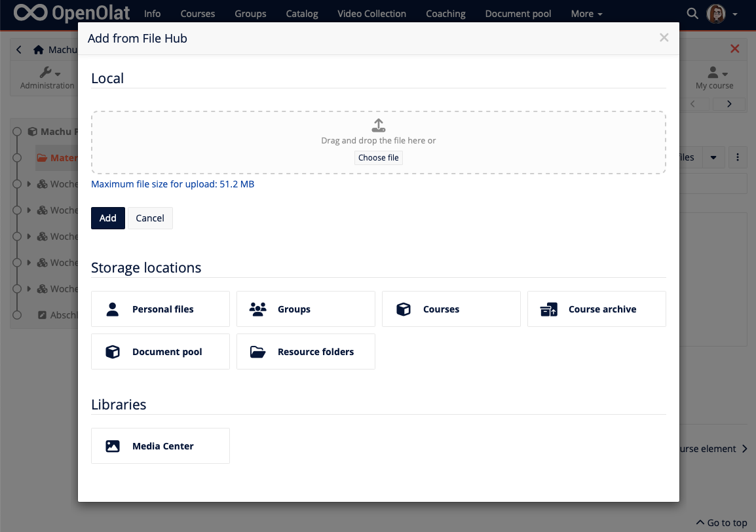Screen dimensions: 756x532
Task: Open the Coaching menu item
Action: point(445,13)
